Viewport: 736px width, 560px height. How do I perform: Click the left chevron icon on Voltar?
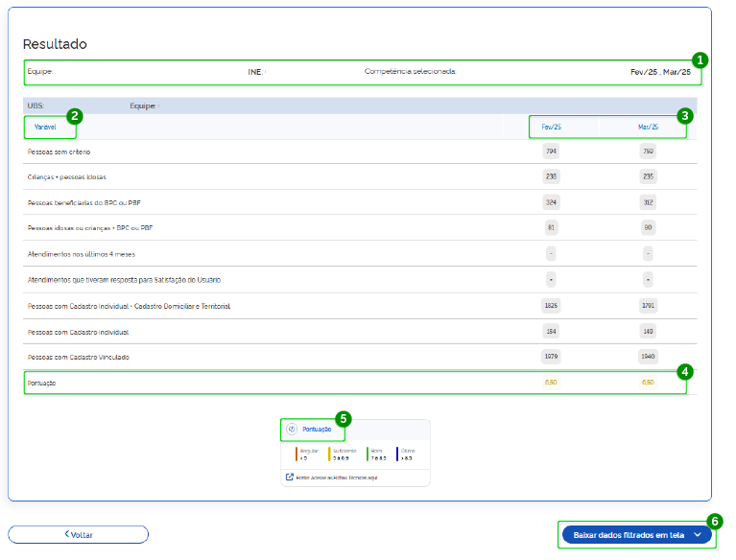[67, 534]
